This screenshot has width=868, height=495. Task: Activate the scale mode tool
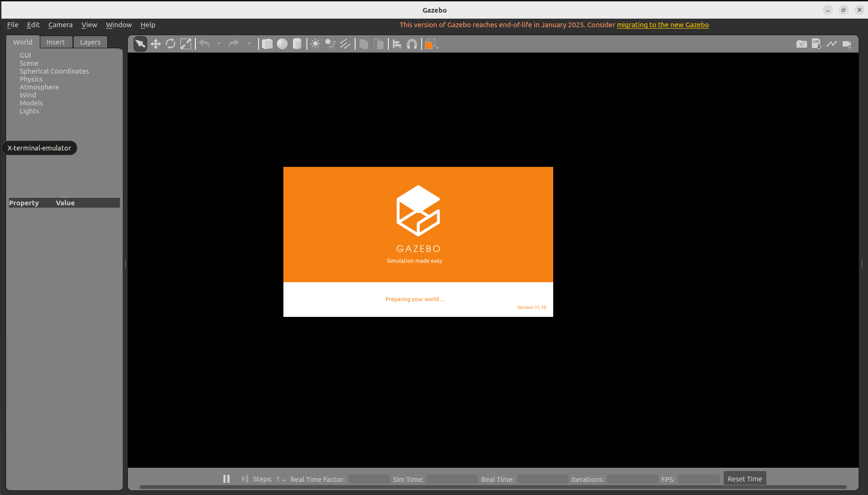pos(185,44)
